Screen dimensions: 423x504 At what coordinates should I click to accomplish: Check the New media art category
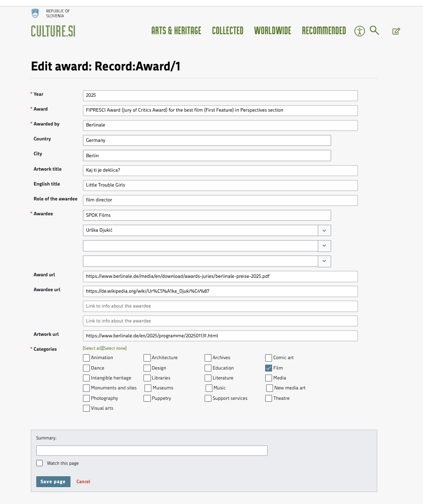click(270, 388)
